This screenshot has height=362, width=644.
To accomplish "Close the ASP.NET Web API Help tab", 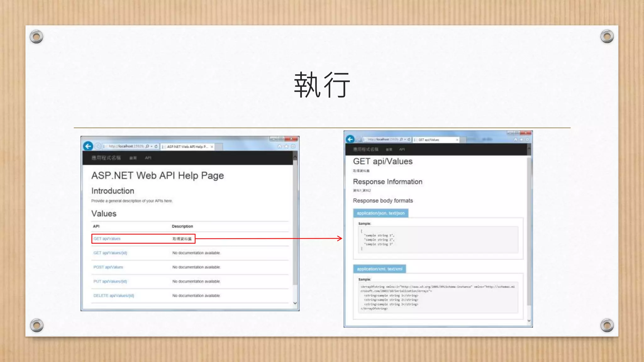I will pyautogui.click(x=212, y=147).
